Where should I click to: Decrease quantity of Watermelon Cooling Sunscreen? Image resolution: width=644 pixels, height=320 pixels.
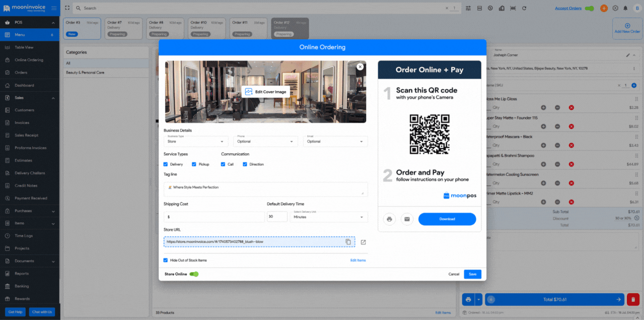[x=557, y=183]
